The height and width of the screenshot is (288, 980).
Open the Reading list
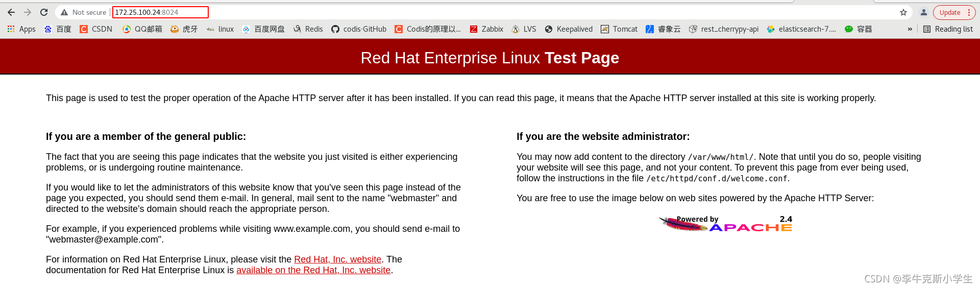948,29
